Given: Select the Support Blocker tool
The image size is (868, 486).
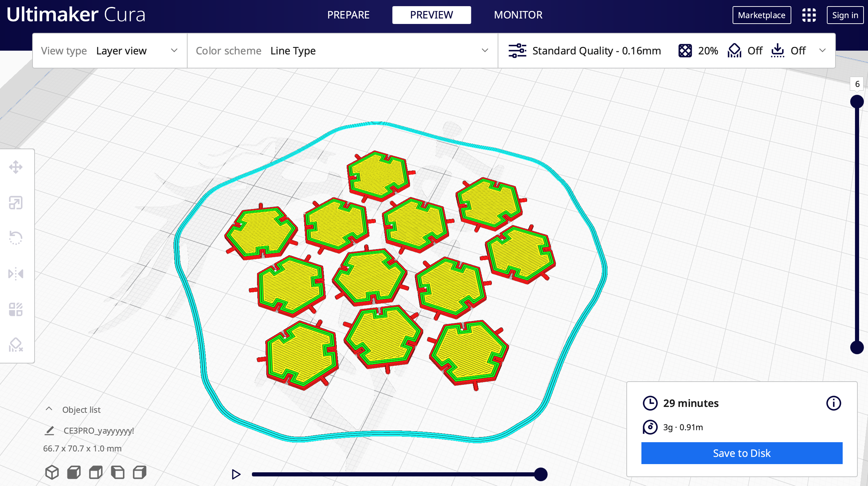Looking at the screenshot, I should (16, 345).
